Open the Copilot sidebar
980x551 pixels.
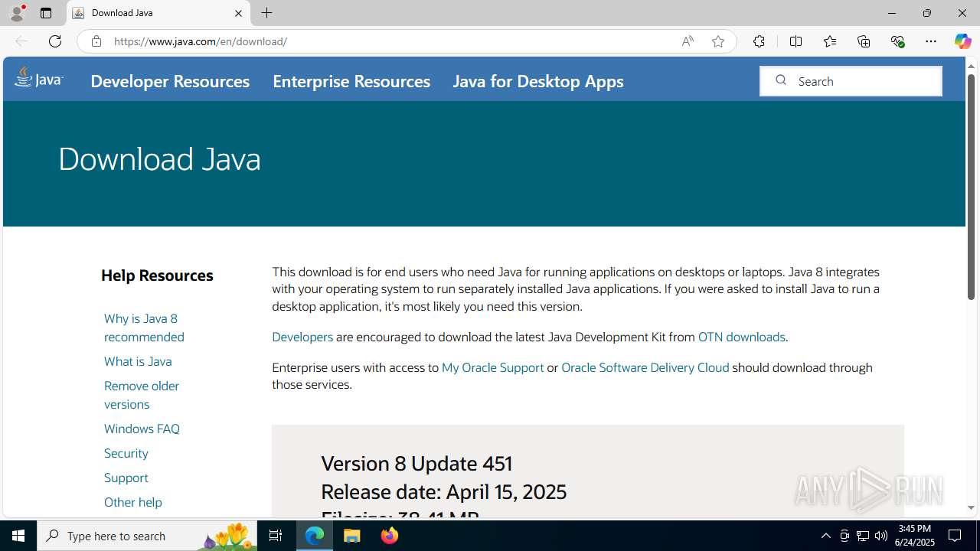962,41
